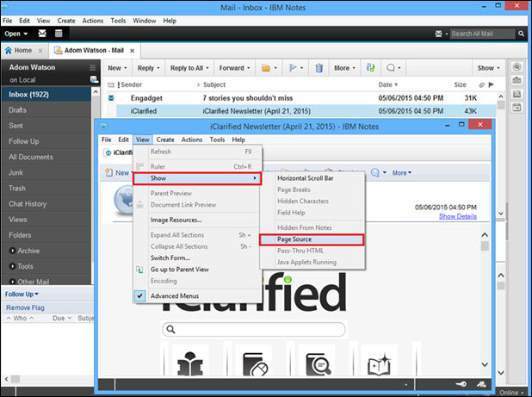Image resolution: width=532 pixels, height=397 pixels.
Task: Click the Remove Flag button
Action: (x=26, y=307)
